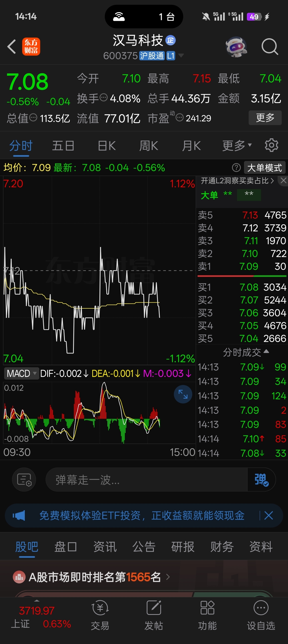Open the MACD indicator dropdown

pyautogui.click(x=22, y=373)
